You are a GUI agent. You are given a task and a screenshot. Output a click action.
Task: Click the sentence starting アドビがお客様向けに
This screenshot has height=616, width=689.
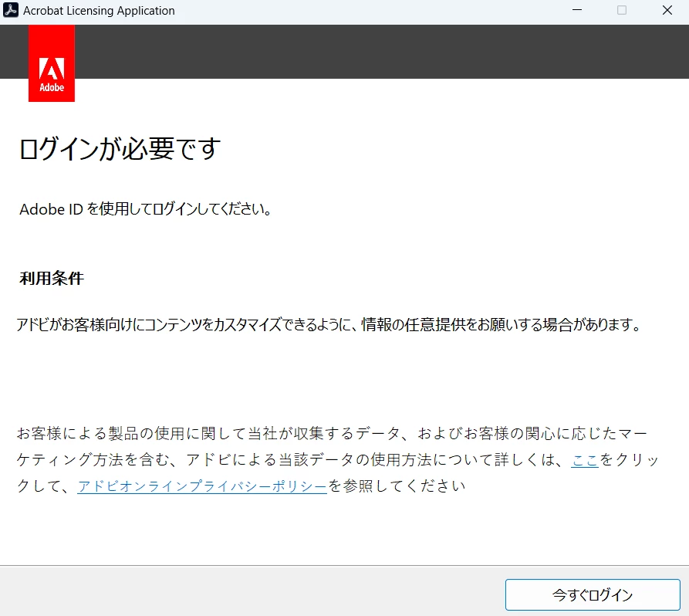point(329,324)
